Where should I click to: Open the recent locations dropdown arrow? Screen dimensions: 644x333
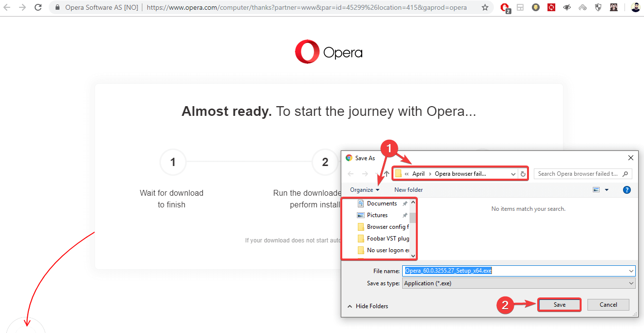click(x=376, y=174)
